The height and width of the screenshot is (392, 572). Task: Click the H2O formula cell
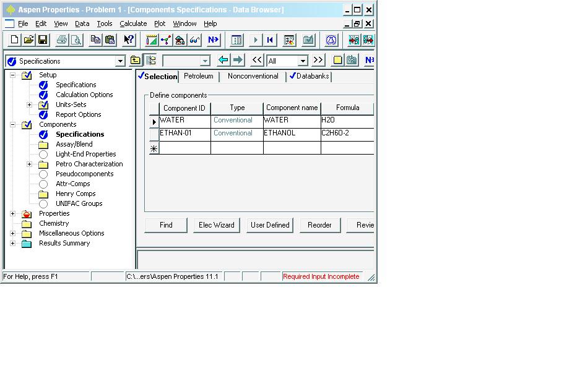click(x=347, y=121)
